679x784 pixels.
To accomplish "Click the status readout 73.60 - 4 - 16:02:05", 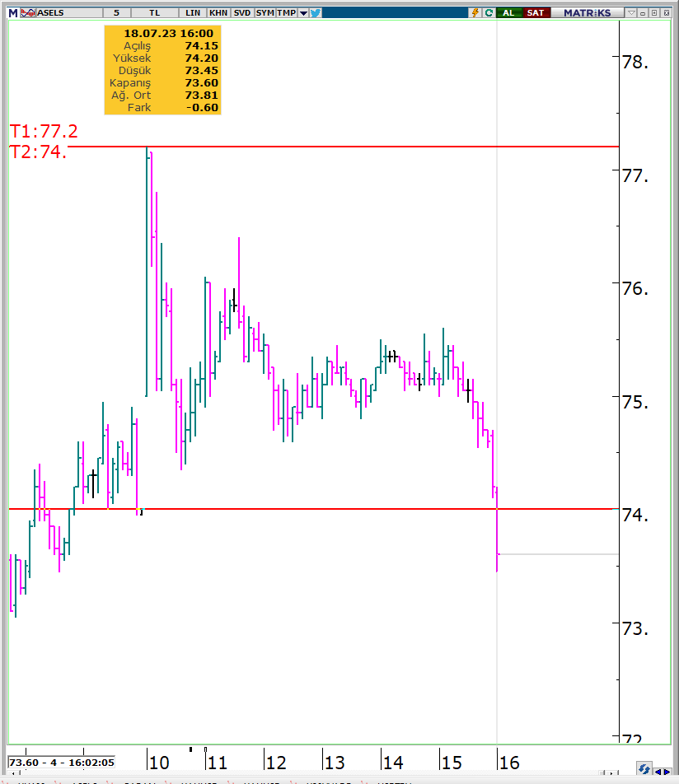I will point(62,763).
